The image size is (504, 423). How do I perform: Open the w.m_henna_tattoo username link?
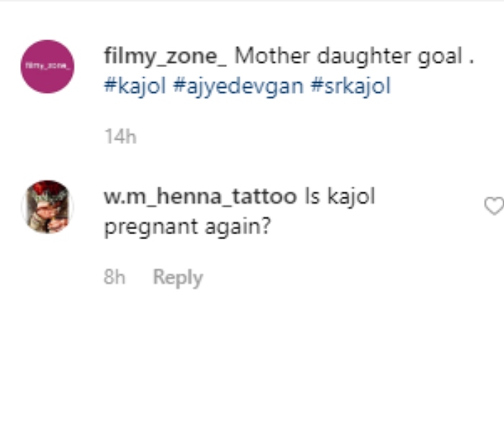coord(200,197)
